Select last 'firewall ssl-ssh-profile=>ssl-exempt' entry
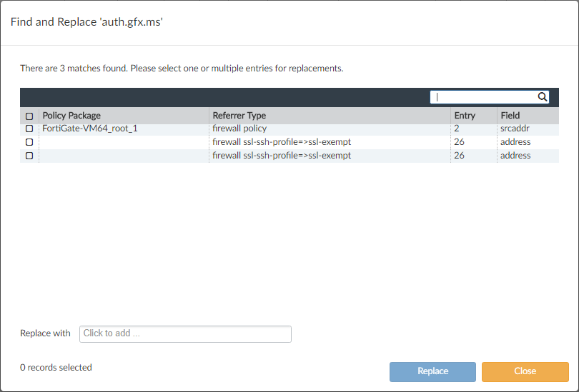The height and width of the screenshot is (392, 579). pos(282,156)
